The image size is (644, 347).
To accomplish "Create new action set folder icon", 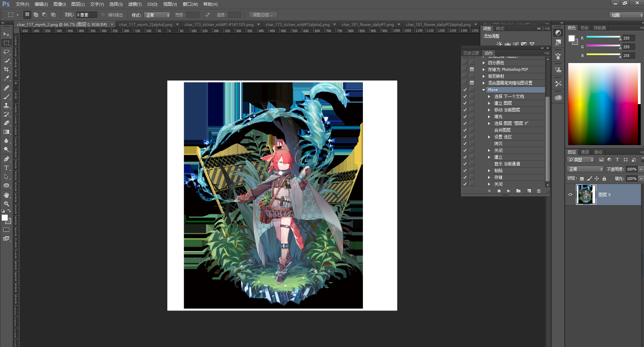I will click(518, 191).
